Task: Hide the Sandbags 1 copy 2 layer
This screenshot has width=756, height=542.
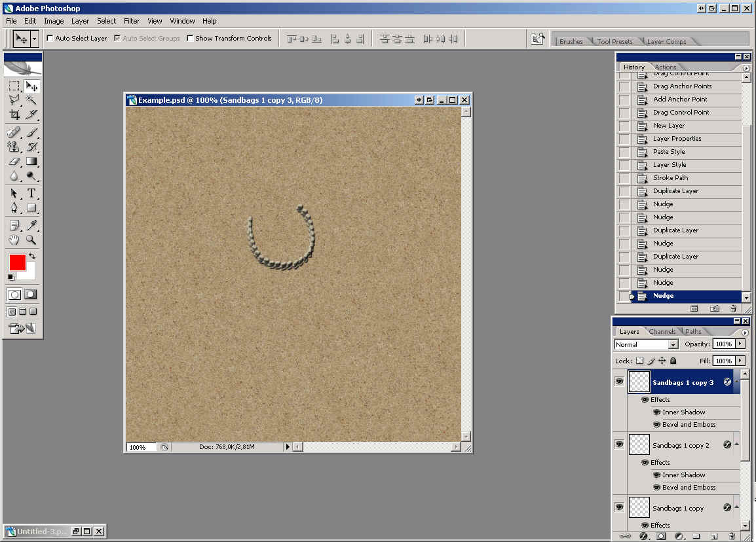Action: coord(619,444)
